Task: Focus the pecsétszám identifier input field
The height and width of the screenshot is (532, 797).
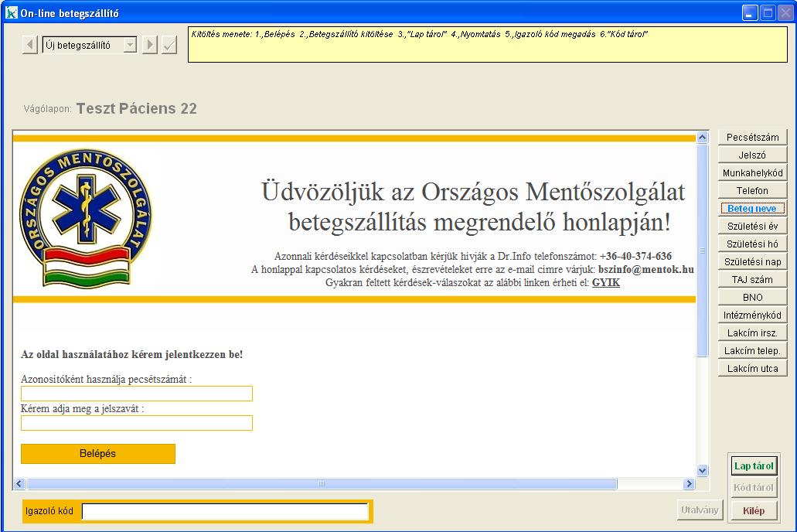Action: [137, 394]
